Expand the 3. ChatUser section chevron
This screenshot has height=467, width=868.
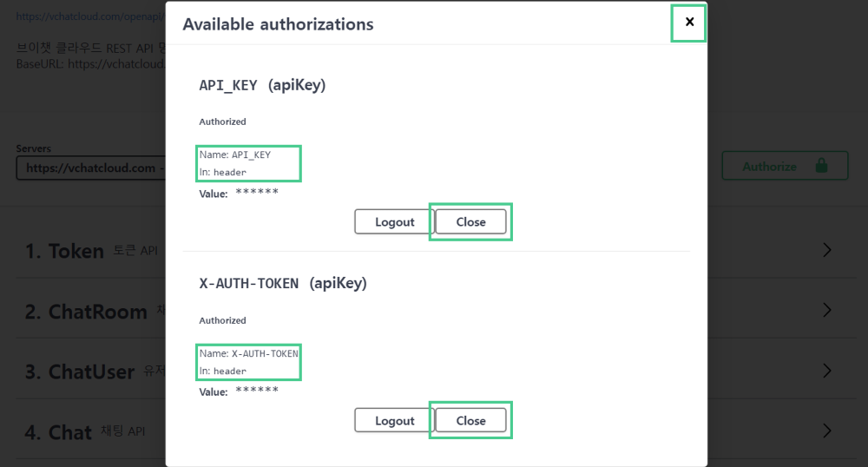tap(827, 370)
